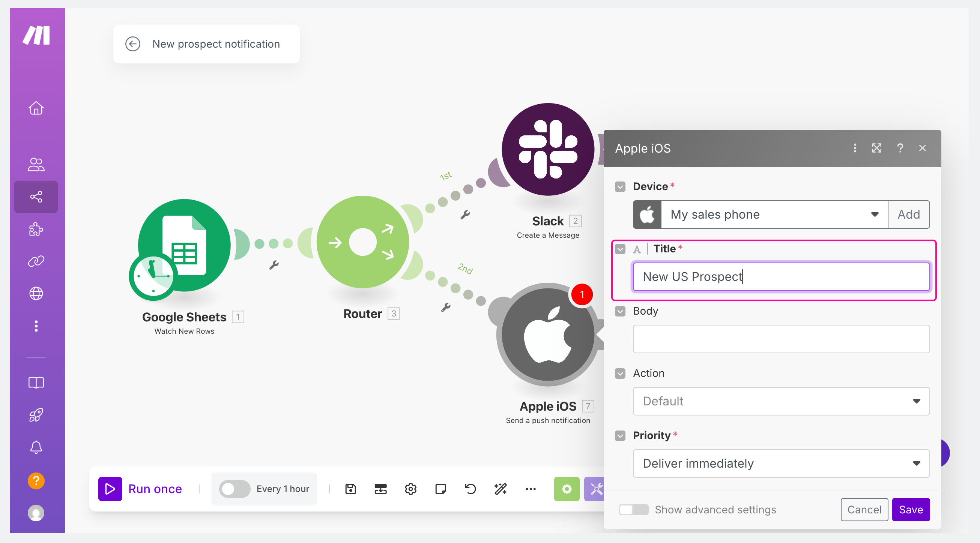Screen dimensions: 980x543
Task: Click the Cancel button
Action: point(864,510)
